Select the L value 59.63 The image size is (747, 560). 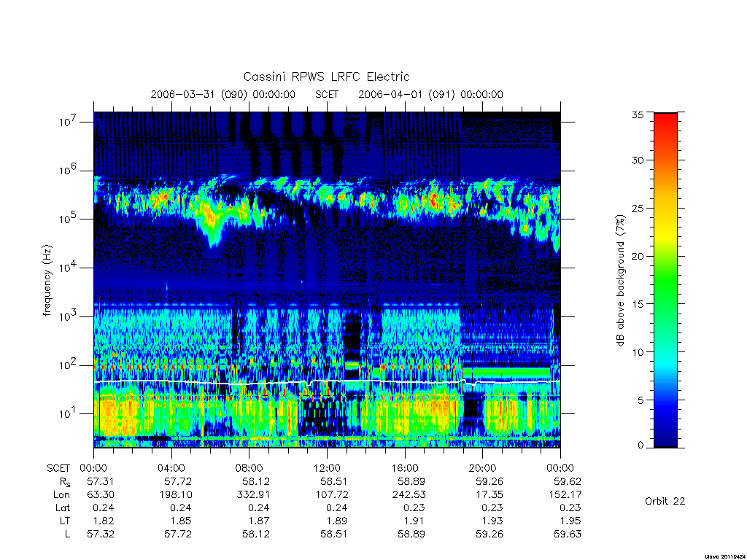point(568,534)
